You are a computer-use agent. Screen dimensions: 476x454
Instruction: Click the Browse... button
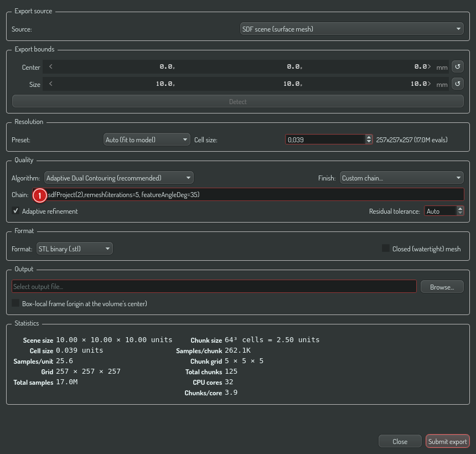(x=442, y=287)
